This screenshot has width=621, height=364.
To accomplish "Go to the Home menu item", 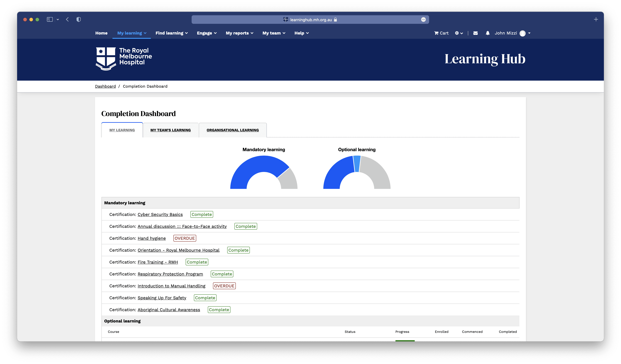I will coord(101,33).
